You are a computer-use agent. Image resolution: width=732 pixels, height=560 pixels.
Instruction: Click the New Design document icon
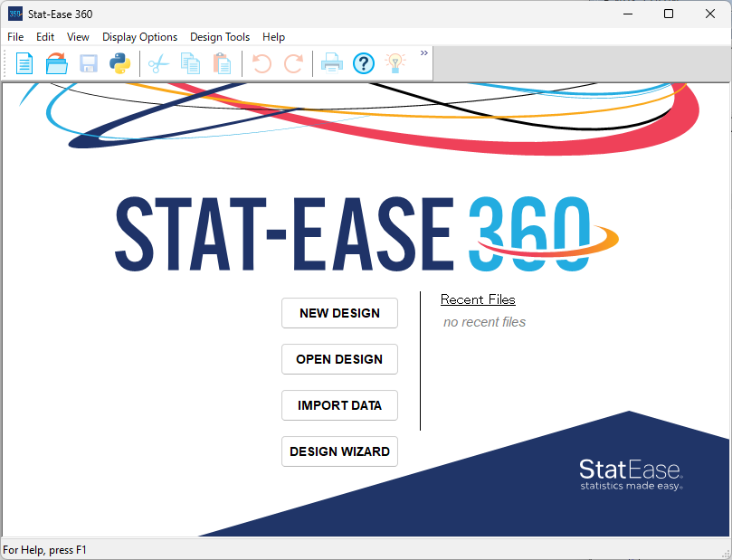pos(24,63)
